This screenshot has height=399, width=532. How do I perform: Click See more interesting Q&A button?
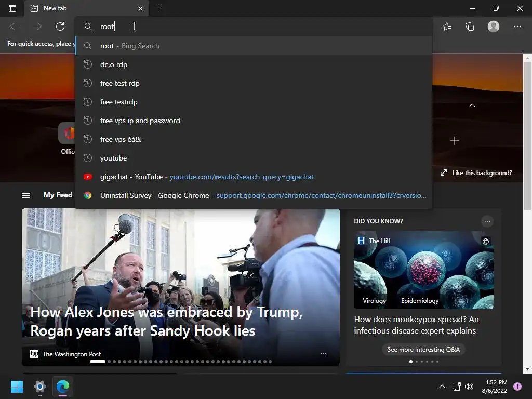pyautogui.click(x=423, y=350)
